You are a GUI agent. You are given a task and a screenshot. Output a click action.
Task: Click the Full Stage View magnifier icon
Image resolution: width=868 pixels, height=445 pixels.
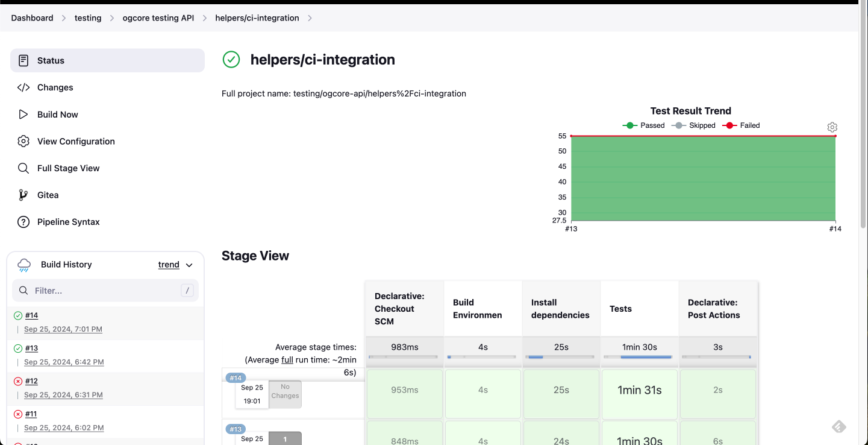(x=23, y=168)
